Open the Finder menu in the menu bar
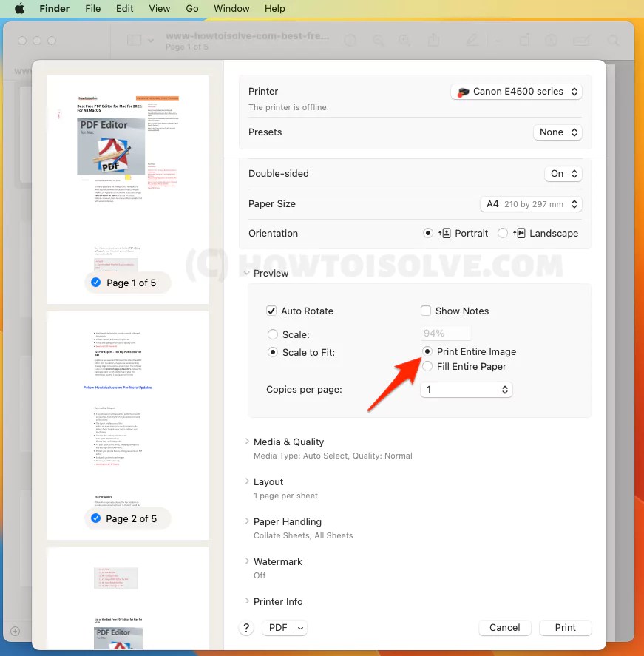The width and height of the screenshot is (644, 656). point(54,8)
